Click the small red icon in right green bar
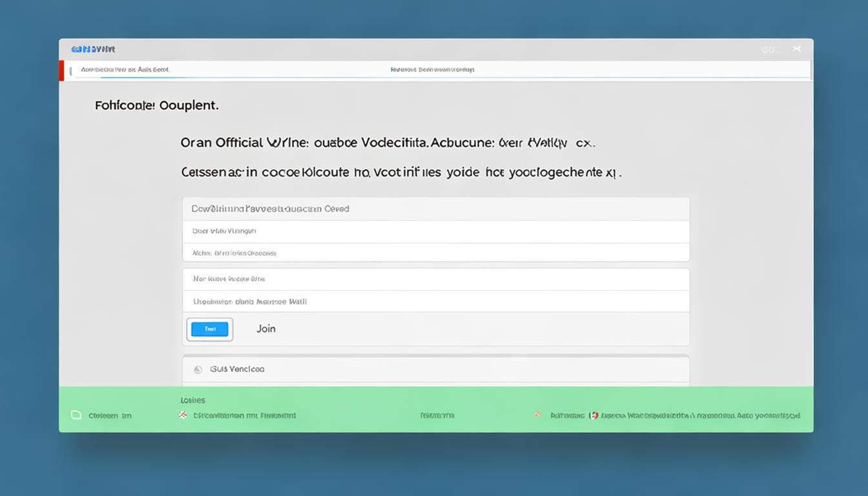Viewport: 868px width, 496px height. pos(537,415)
